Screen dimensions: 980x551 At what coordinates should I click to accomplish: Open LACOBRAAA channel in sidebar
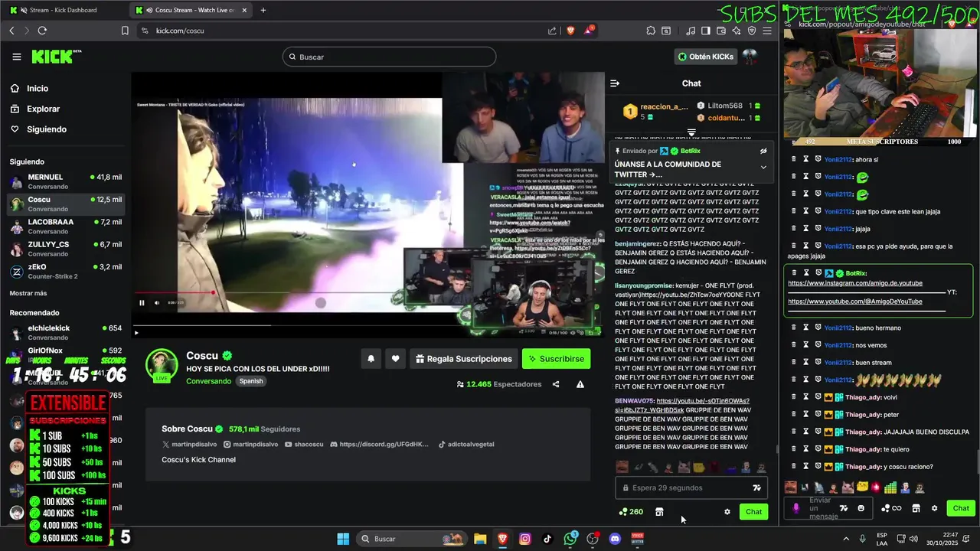67,227
